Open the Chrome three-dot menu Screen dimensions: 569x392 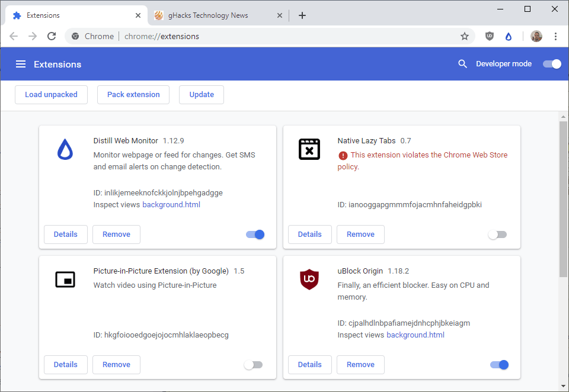click(x=555, y=36)
